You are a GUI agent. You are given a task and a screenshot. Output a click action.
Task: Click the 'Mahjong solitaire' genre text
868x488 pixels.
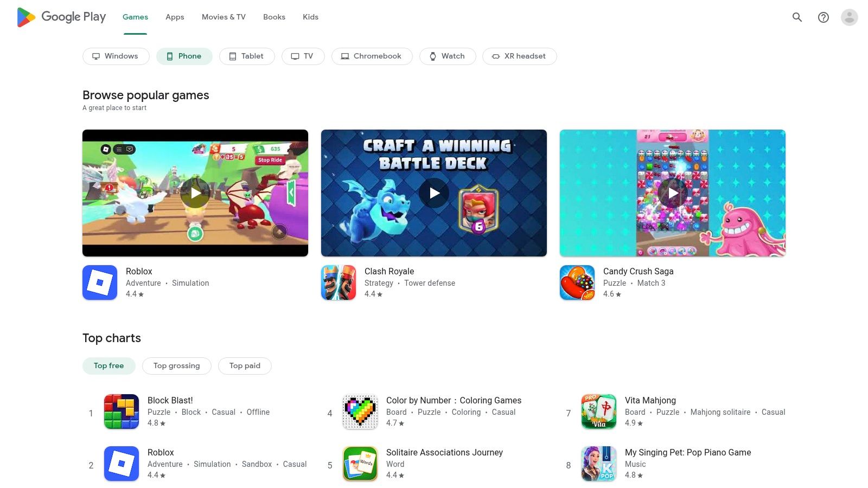[720, 412]
